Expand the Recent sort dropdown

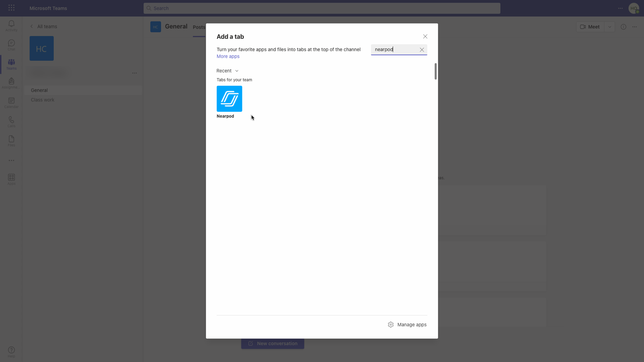pyautogui.click(x=227, y=71)
